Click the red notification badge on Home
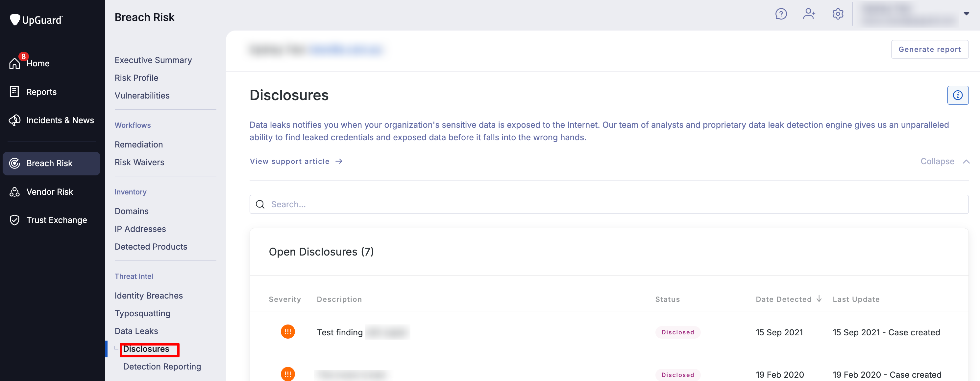 pyautogui.click(x=24, y=56)
